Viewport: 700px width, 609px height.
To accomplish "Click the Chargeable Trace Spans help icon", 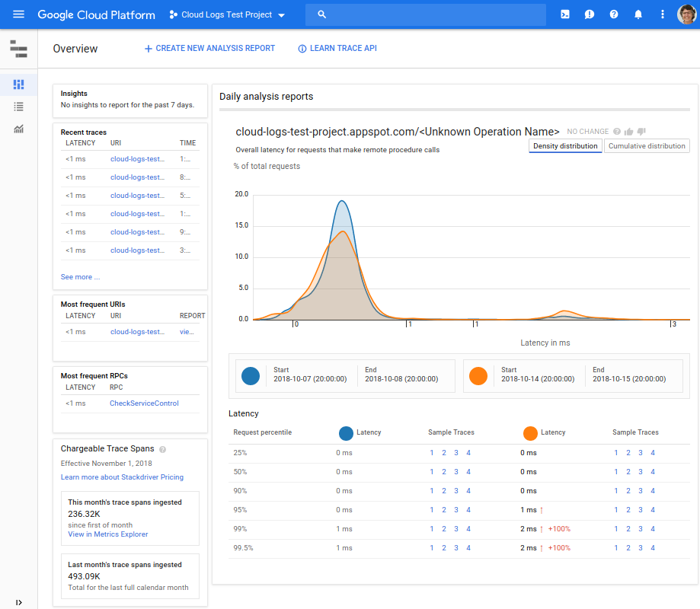I will click(x=162, y=449).
